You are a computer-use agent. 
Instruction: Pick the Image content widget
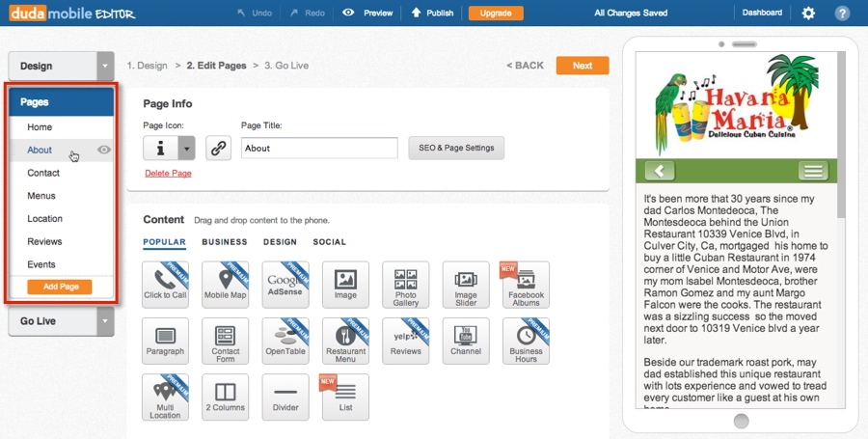tap(345, 285)
